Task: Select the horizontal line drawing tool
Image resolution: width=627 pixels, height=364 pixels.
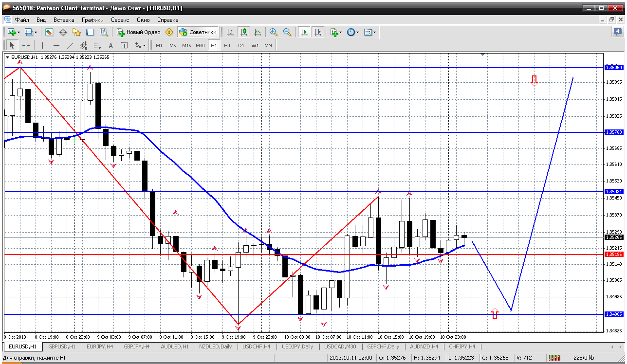Action: pyautogui.click(x=56, y=45)
